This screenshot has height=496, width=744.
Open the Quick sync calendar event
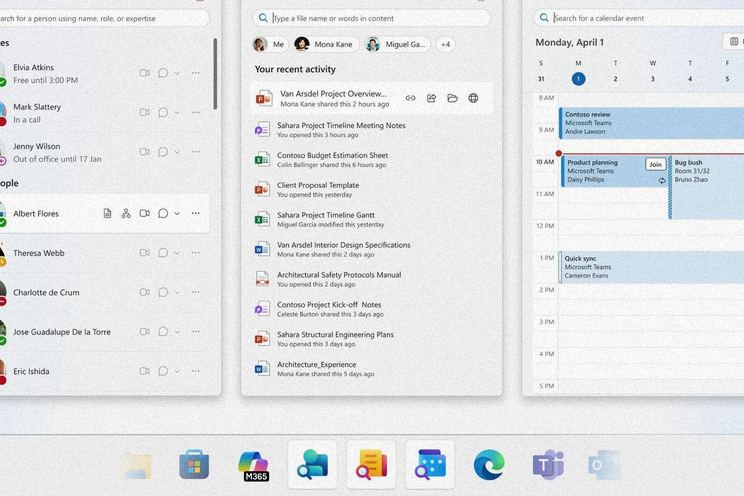pyautogui.click(x=651, y=267)
